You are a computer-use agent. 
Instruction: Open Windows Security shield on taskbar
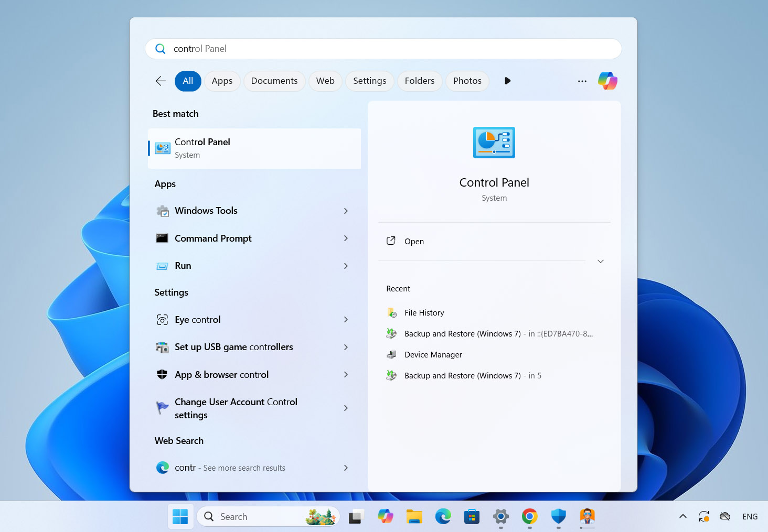pos(559,517)
